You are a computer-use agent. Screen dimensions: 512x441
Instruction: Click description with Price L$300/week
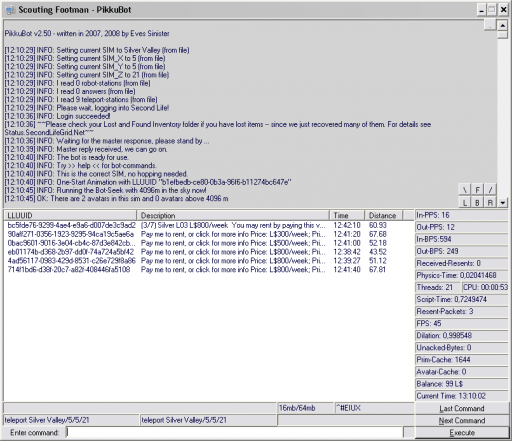(x=233, y=234)
